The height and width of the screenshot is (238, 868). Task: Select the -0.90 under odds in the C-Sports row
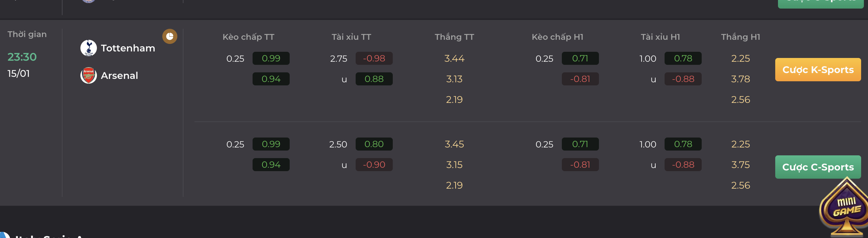[x=374, y=165]
